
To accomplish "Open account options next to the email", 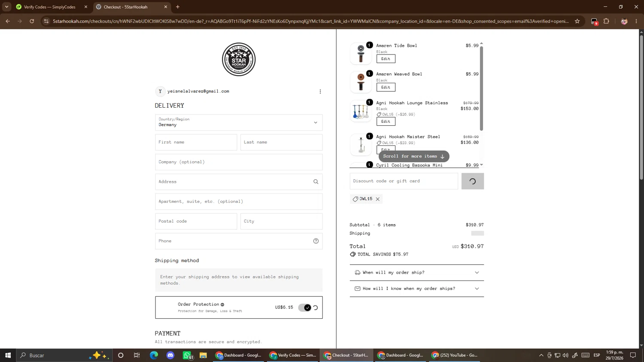I will [x=320, y=91].
